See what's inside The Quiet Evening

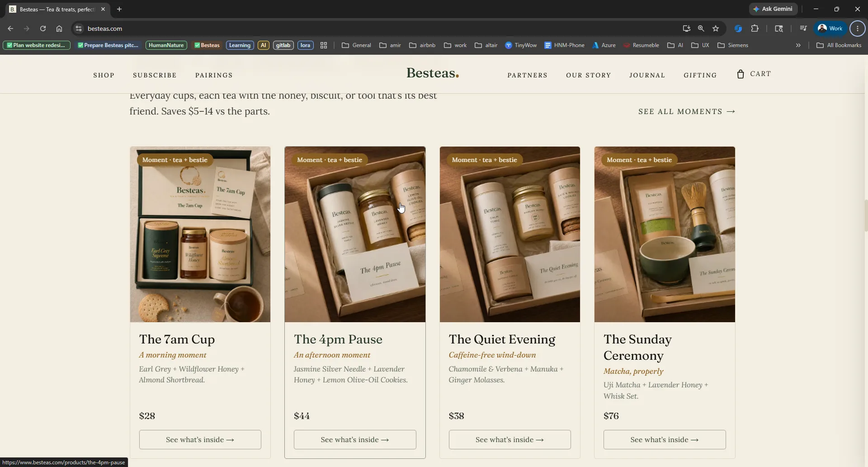(x=510, y=440)
